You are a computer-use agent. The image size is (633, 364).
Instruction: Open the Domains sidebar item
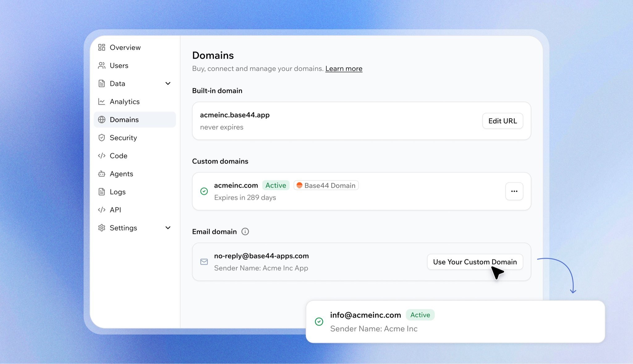pos(124,120)
